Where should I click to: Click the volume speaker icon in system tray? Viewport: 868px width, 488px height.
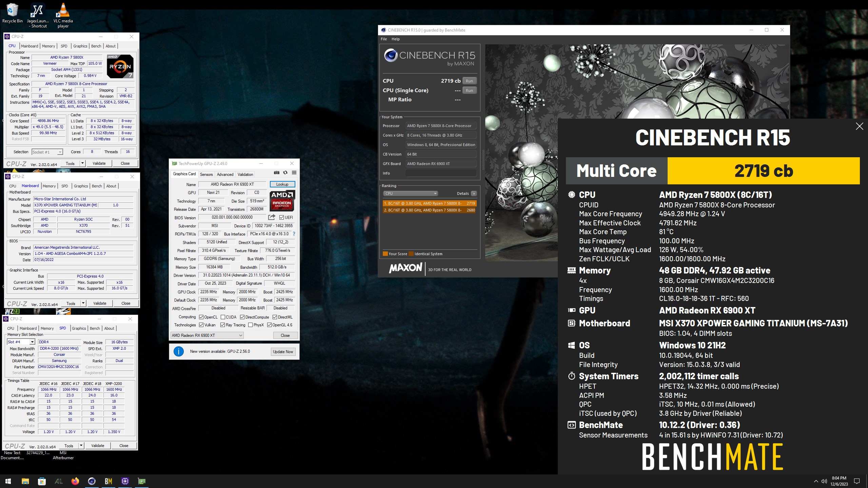[824, 481]
